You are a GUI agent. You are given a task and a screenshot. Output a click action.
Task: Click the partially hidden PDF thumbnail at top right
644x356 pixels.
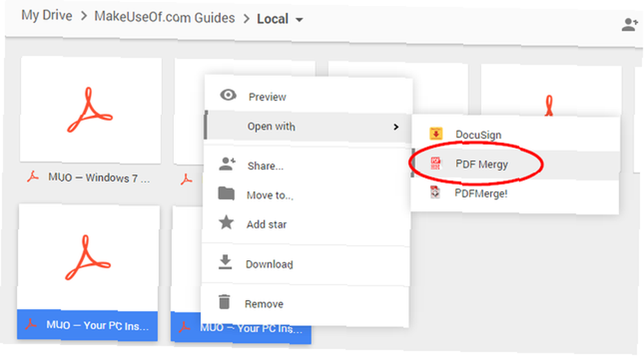(551, 91)
